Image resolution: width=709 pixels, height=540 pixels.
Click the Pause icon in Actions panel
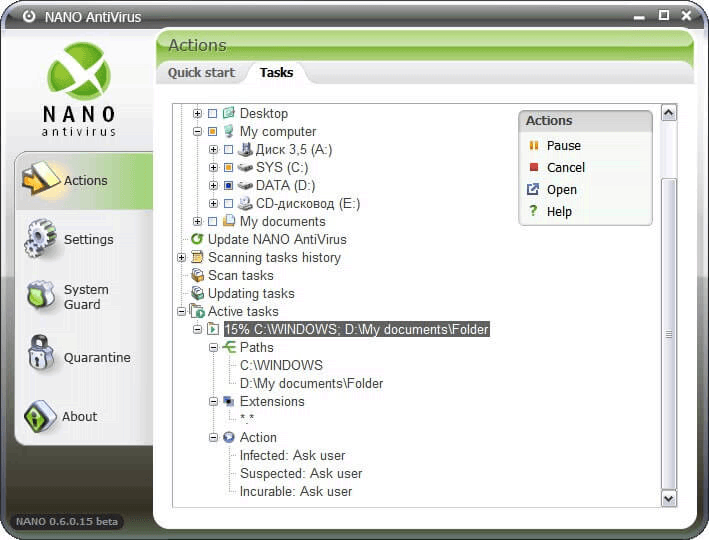(534, 145)
